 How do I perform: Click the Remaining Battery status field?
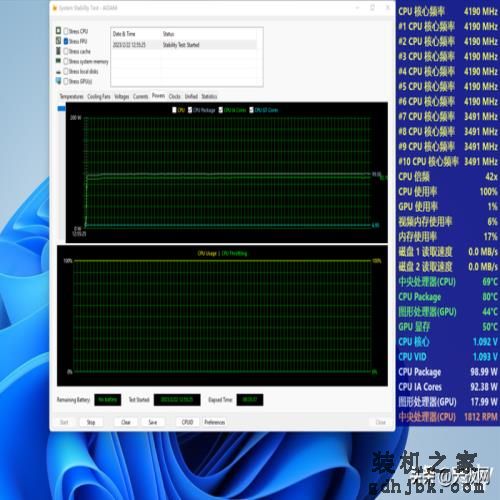tap(108, 400)
